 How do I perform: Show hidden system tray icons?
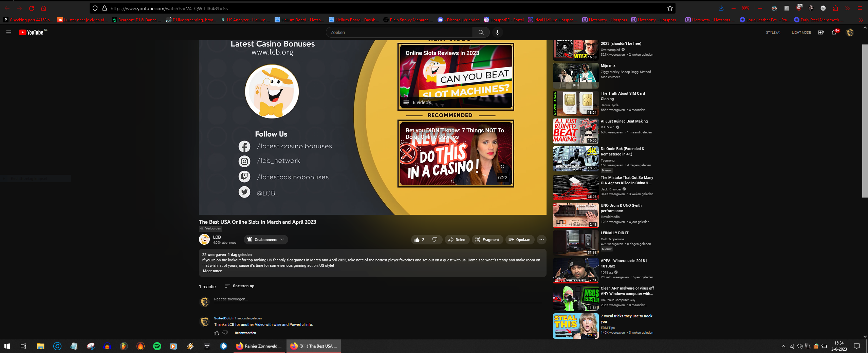pyautogui.click(x=783, y=346)
